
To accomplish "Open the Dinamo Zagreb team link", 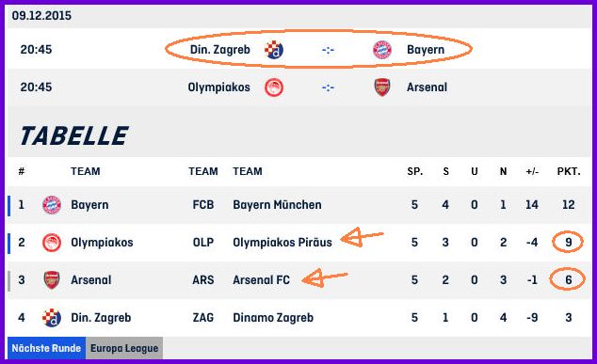I will pos(273,318).
